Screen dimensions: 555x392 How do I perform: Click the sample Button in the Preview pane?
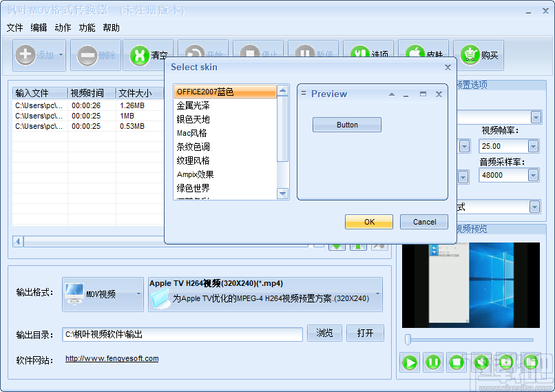click(x=347, y=125)
